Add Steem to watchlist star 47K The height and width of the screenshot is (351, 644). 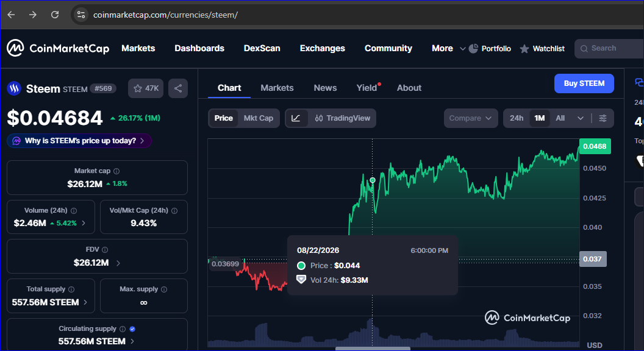[x=146, y=88]
